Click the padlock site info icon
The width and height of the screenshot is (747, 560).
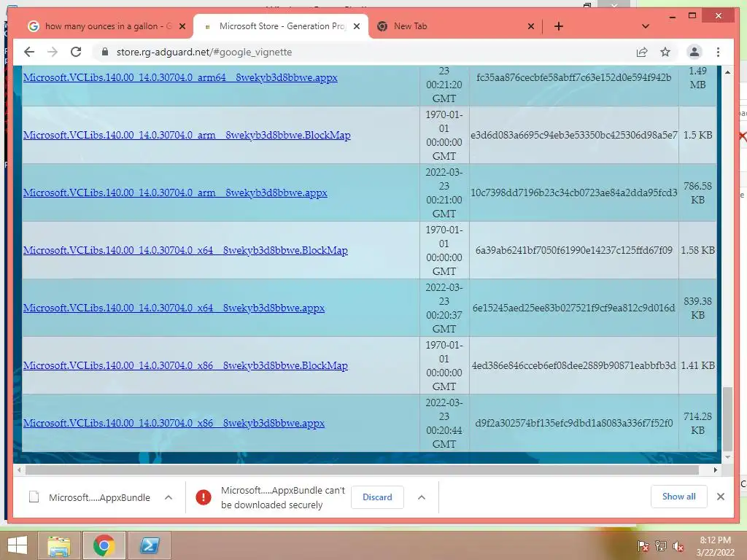click(105, 52)
